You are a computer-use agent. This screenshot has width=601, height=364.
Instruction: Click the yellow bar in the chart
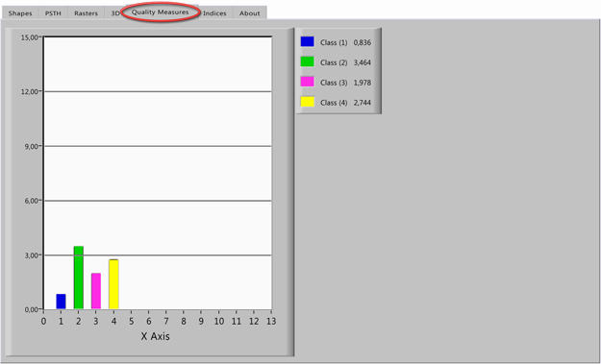(x=113, y=284)
